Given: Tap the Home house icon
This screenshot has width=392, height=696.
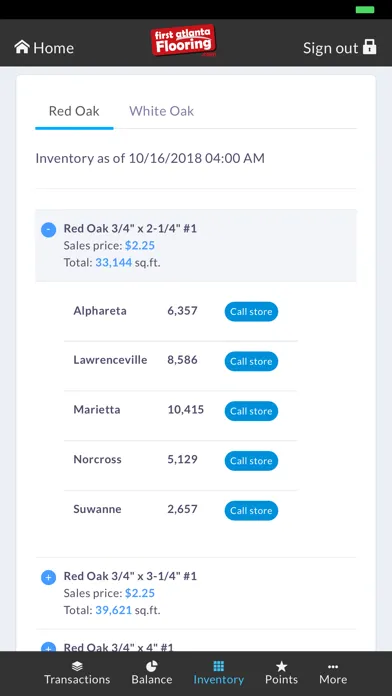Looking at the screenshot, I should tap(22, 47).
